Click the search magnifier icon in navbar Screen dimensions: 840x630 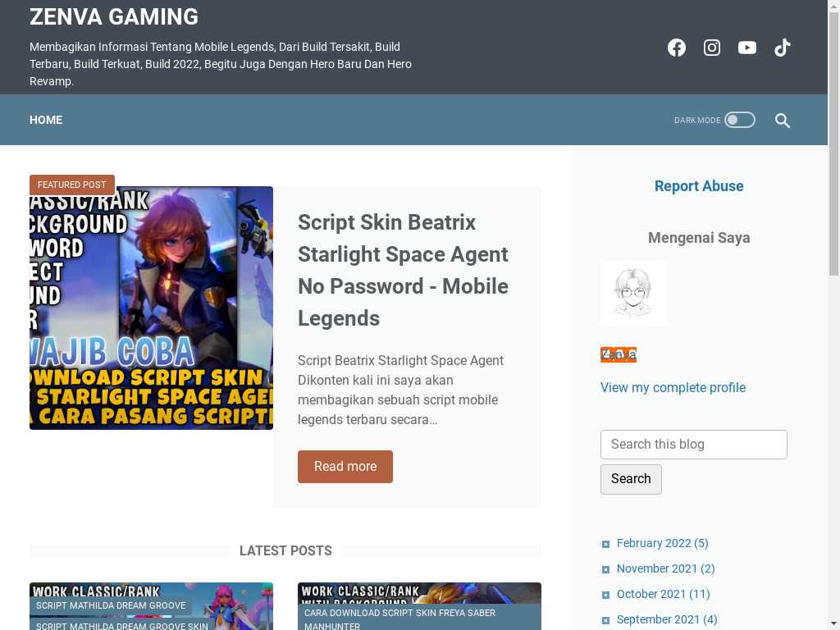782,120
